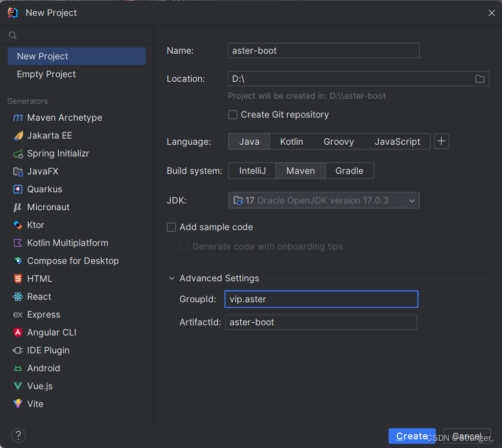
Task: Click the Ktor diamond icon
Action: coord(18,225)
